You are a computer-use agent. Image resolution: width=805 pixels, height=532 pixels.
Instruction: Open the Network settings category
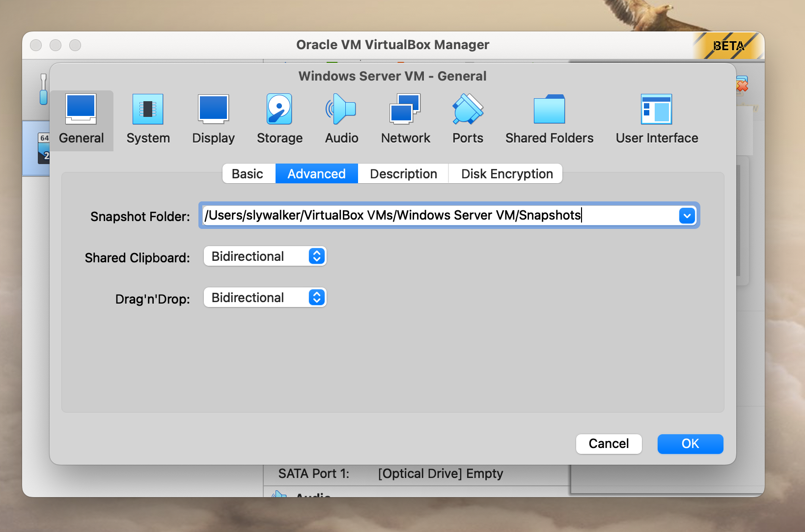click(405, 120)
